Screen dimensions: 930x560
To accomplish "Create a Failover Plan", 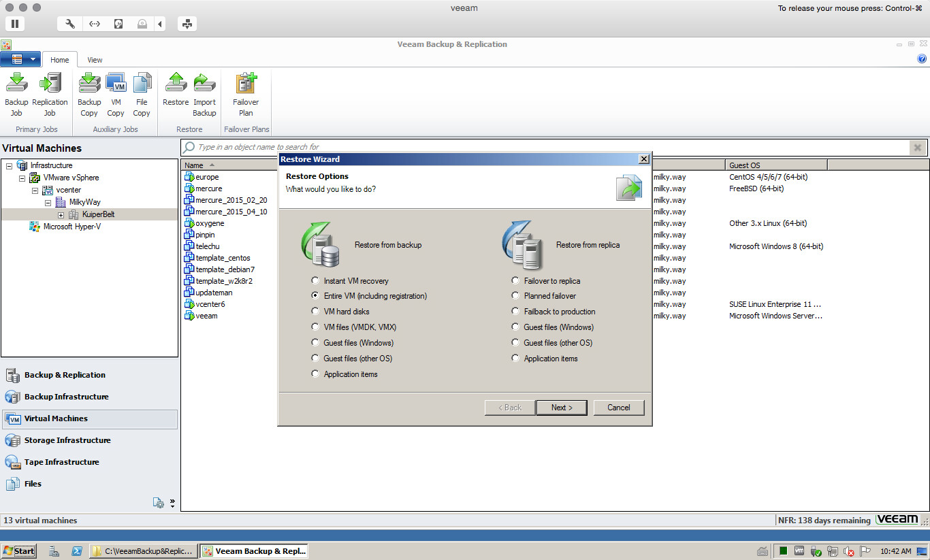I will [246, 95].
